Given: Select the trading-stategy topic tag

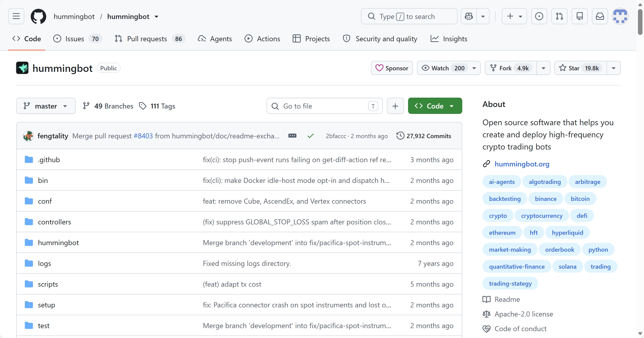Looking at the screenshot, I should click(510, 283).
